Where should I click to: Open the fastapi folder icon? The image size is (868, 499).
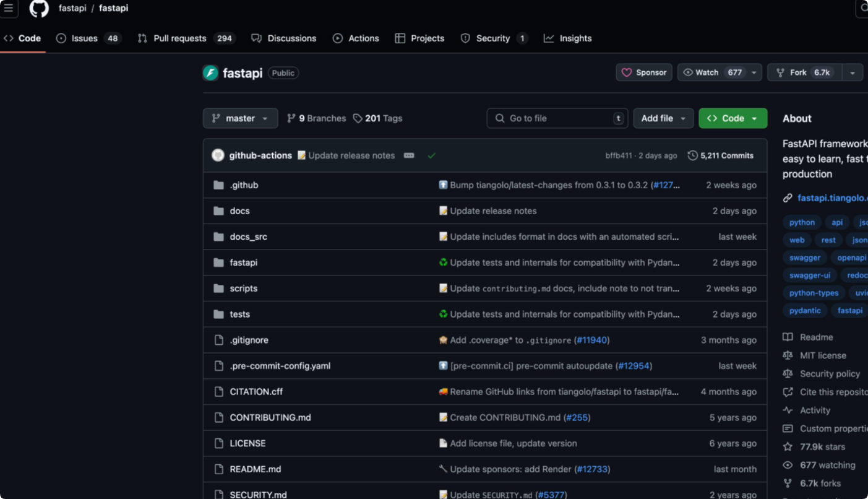(218, 263)
